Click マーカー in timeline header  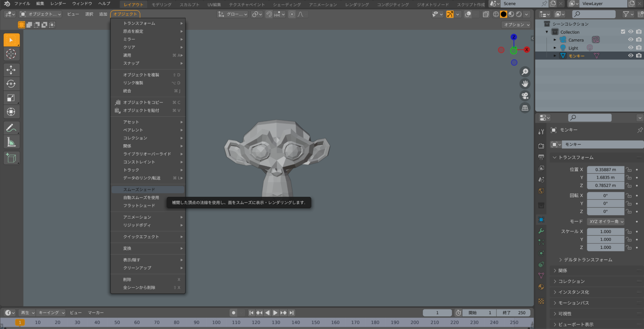click(x=96, y=313)
